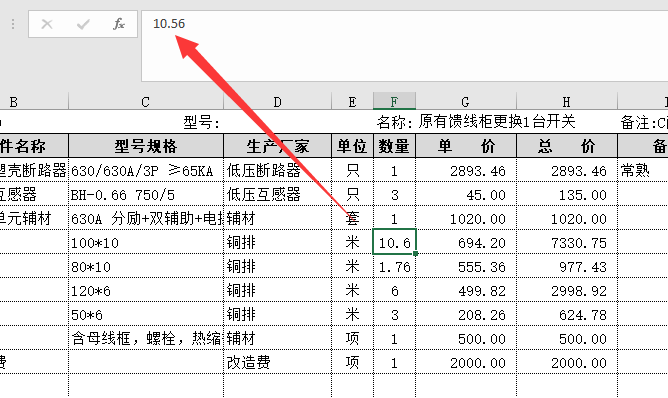Click the formula bar showing 10.56
The width and height of the screenshot is (668, 398).
[x=405, y=46]
